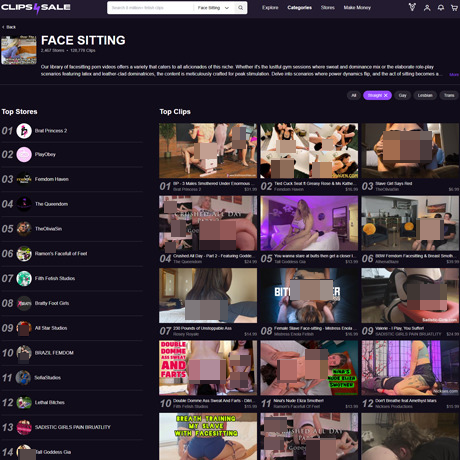Select the All filter chip
The height and width of the screenshot is (460, 460).
[354, 95]
